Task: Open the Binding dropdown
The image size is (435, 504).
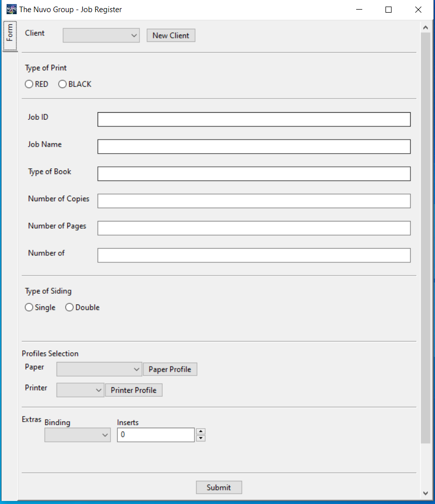Action: 77,435
